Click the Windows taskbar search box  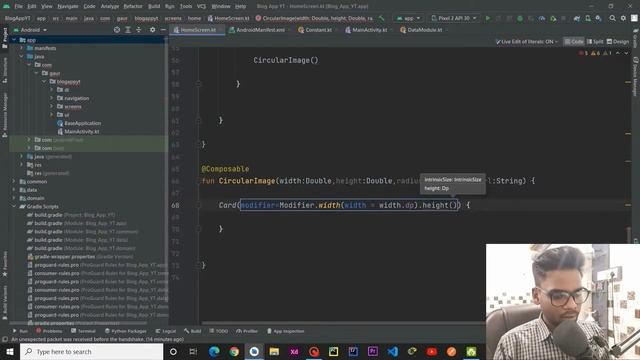91,351
